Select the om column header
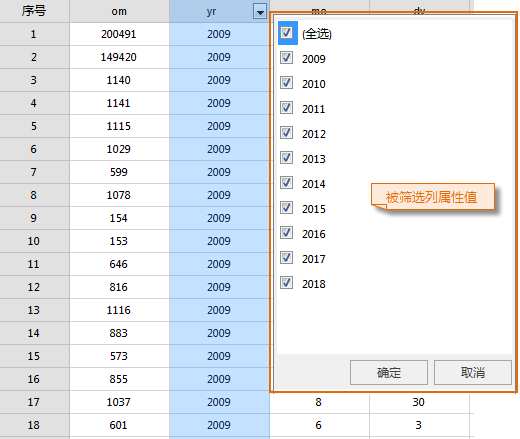Viewport: 520px width, 439px height. tap(119, 11)
